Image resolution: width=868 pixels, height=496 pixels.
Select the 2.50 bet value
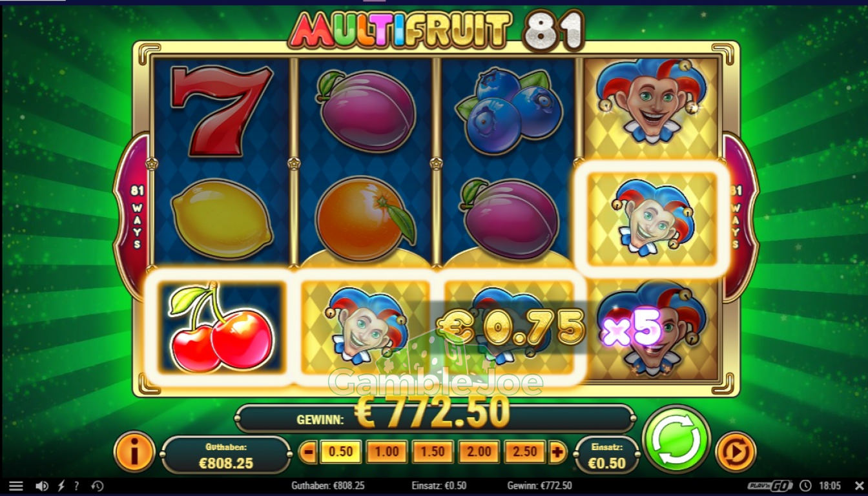tap(525, 452)
